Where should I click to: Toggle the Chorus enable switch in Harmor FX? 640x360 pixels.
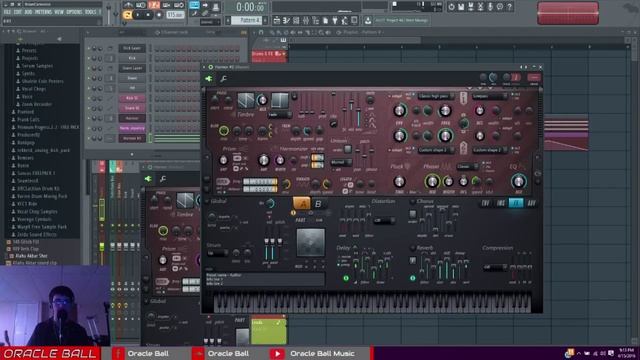coord(413,201)
